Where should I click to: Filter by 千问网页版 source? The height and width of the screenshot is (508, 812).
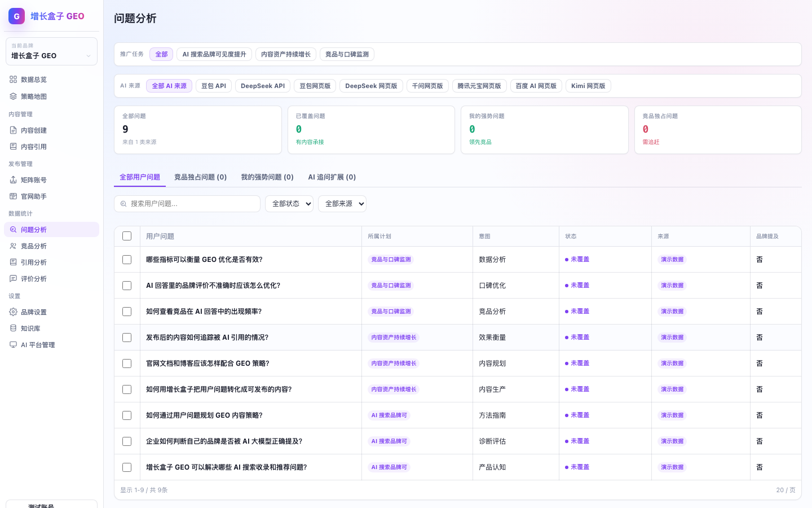[427, 86]
